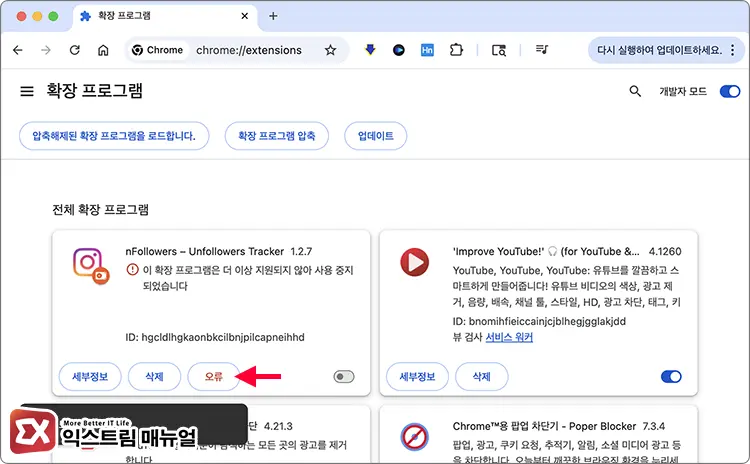Open the 서비스 워커 link

pyautogui.click(x=509, y=337)
